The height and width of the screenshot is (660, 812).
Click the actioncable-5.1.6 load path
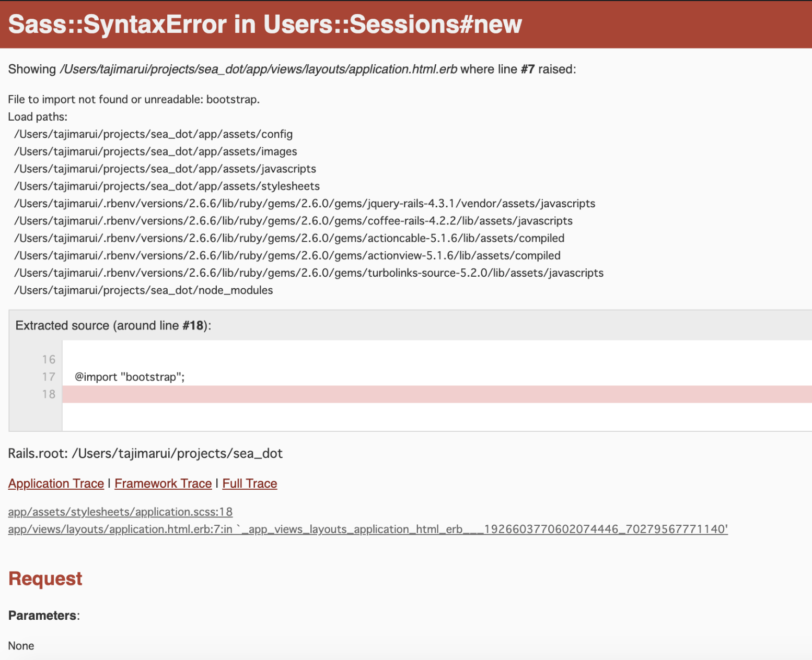[x=289, y=238]
